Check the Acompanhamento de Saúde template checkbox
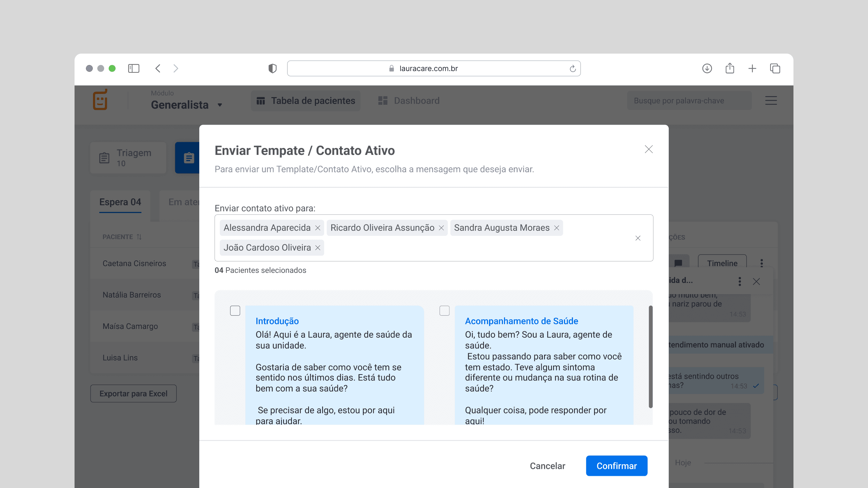The image size is (868, 488). tap(444, 310)
